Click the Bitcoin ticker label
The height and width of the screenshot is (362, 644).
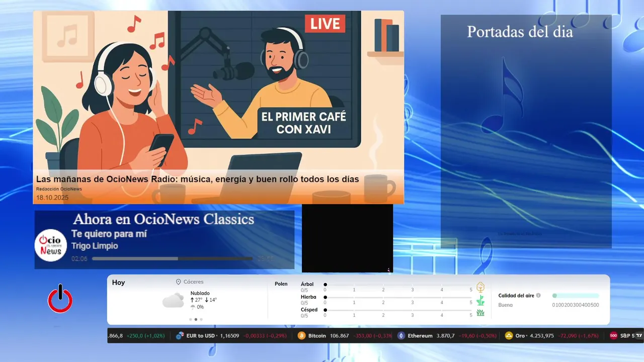pyautogui.click(x=317, y=336)
